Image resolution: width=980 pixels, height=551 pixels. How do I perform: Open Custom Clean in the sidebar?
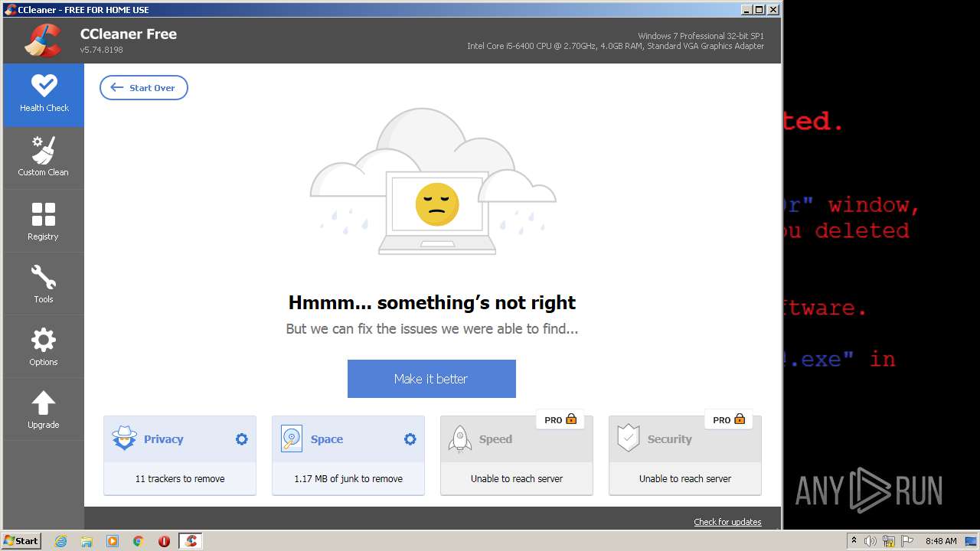pyautogui.click(x=44, y=158)
